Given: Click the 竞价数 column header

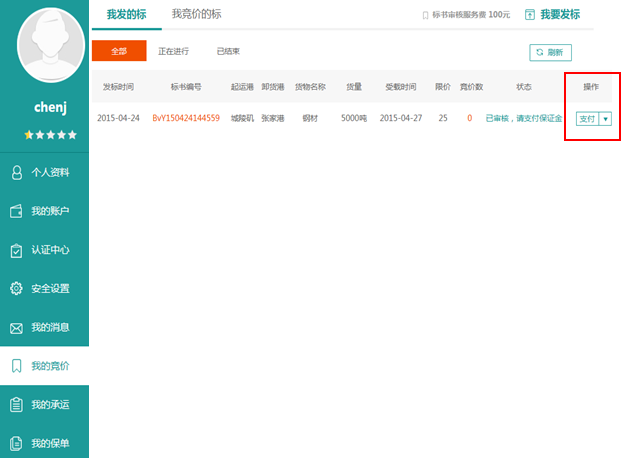Looking at the screenshot, I should coord(471,87).
